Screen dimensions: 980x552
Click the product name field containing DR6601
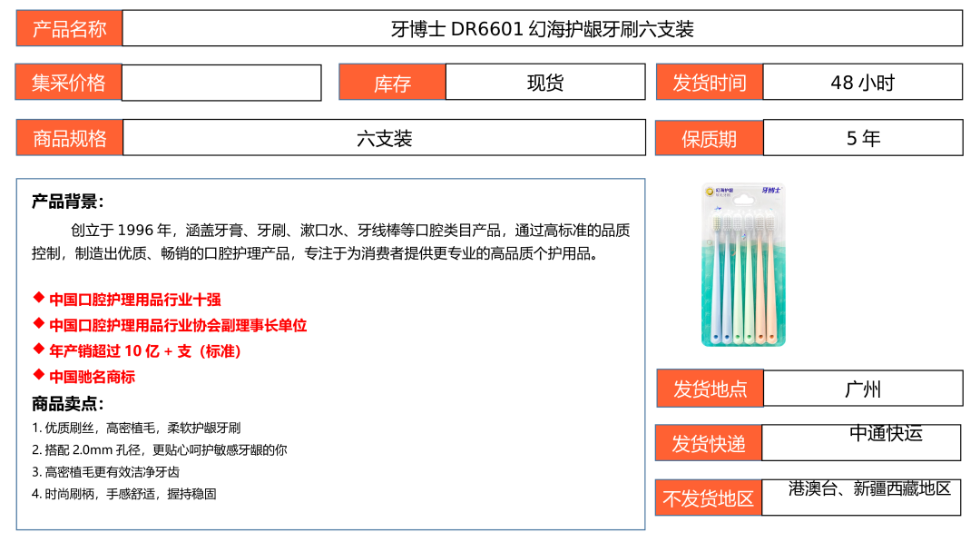(542, 28)
